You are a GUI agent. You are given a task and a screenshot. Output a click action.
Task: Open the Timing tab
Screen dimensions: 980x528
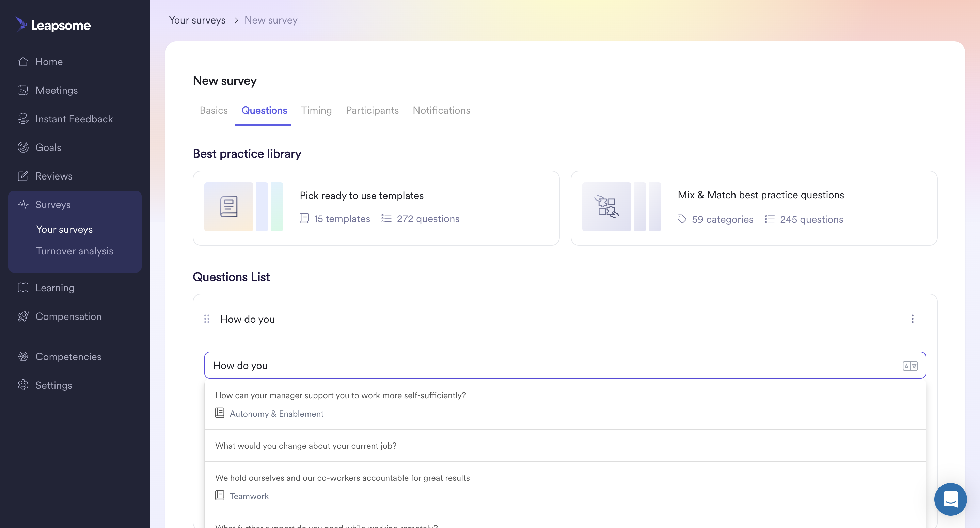click(x=317, y=110)
